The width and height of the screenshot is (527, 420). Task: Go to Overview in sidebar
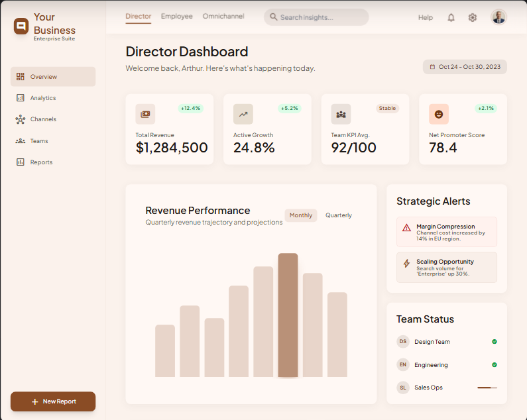coord(53,77)
